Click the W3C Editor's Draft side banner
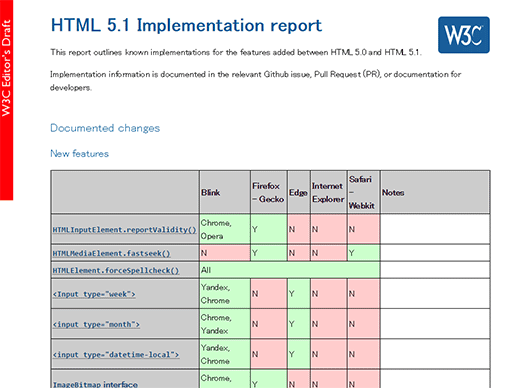525x388 pixels. pyautogui.click(x=6, y=100)
